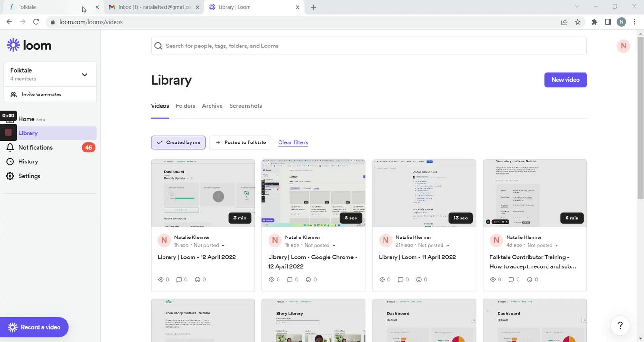644x342 pixels.
Task: Click comments icon on Google Chrome video
Action: coord(290,280)
